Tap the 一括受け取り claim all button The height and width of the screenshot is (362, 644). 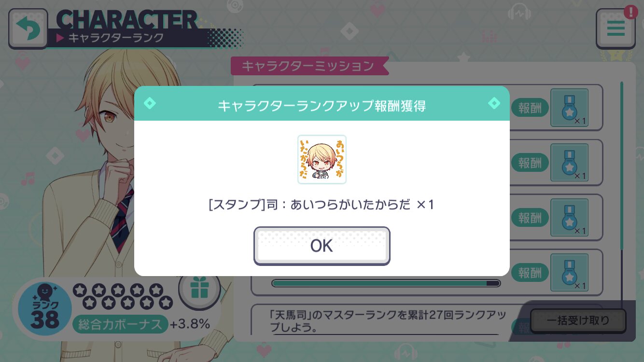pos(578,320)
